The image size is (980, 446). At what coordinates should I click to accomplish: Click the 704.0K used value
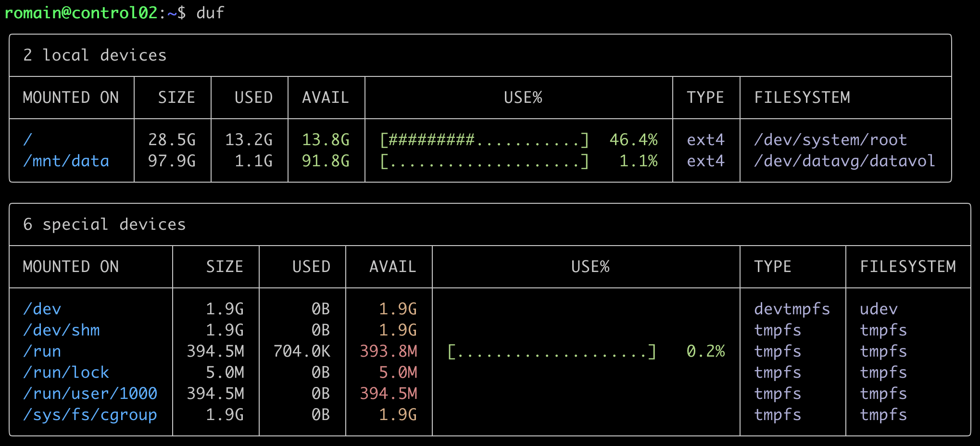(x=302, y=351)
